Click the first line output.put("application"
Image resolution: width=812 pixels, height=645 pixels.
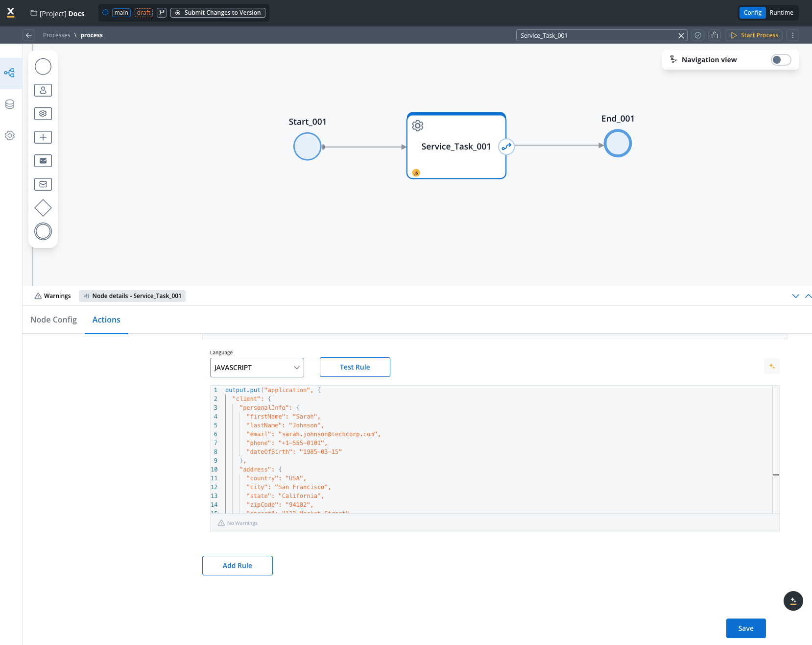click(x=273, y=390)
